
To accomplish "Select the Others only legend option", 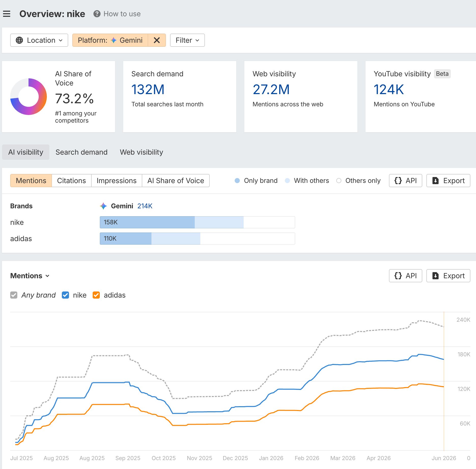I will (x=358, y=181).
